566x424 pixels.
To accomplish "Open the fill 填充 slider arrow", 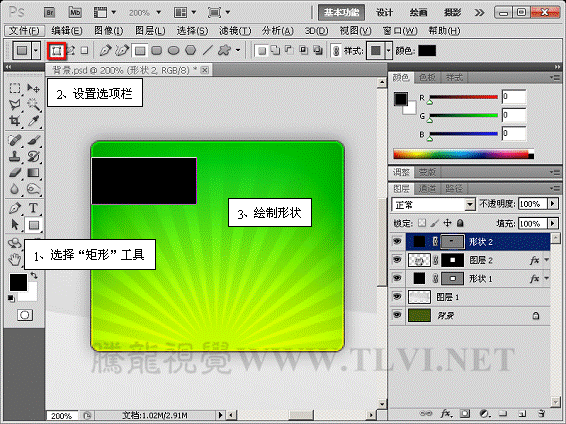I will 552,223.
